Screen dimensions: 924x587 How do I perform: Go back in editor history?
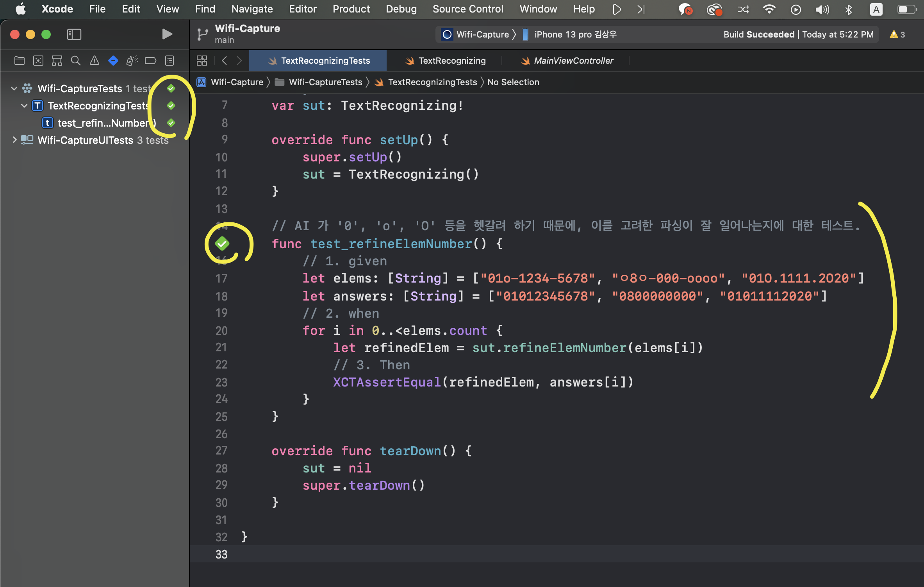pyautogui.click(x=224, y=61)
